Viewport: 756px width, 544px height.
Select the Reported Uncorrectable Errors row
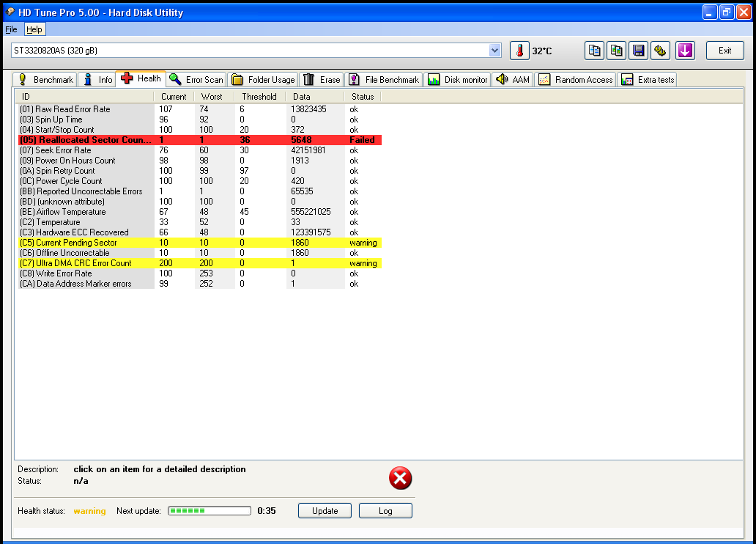point(200,191)
